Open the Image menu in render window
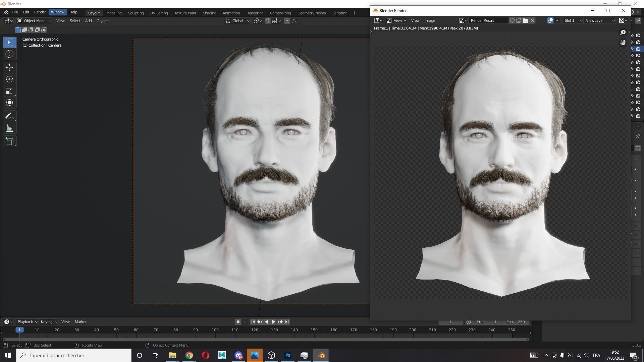 click(x=430, y=20)
